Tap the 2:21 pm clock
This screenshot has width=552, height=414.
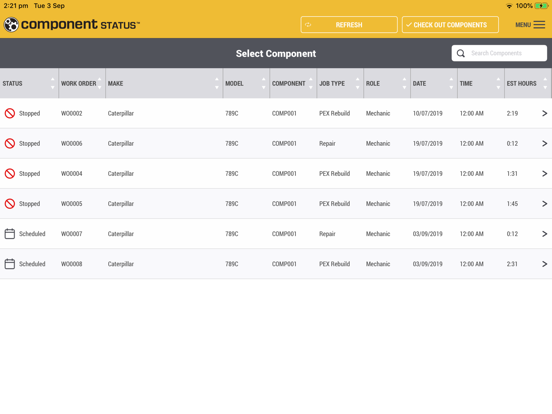click(x=16, y=6)
